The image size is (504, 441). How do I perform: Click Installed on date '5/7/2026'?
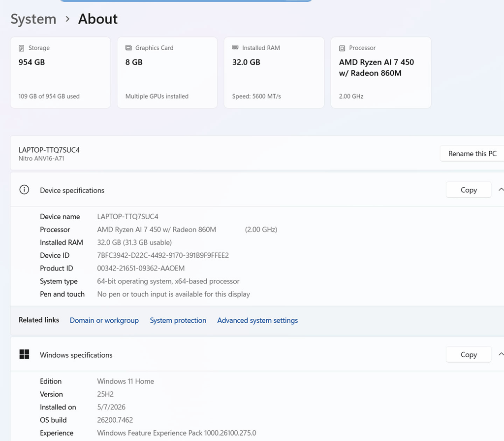click(x=111, y=407)
